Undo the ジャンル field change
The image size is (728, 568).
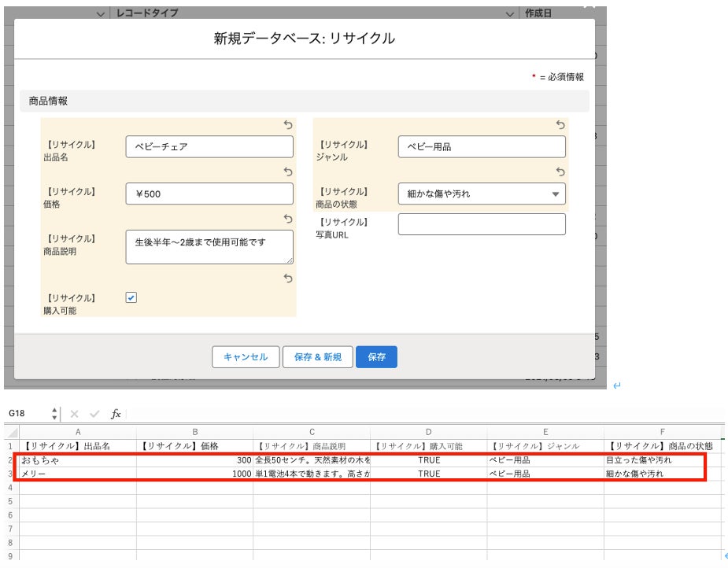click(x=560, y=125)
